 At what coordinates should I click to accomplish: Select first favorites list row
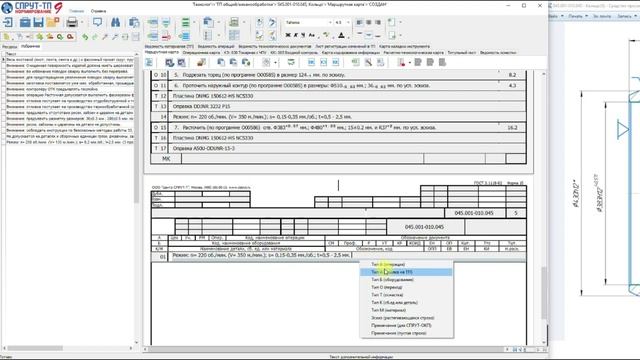click(x=68, y=60)
